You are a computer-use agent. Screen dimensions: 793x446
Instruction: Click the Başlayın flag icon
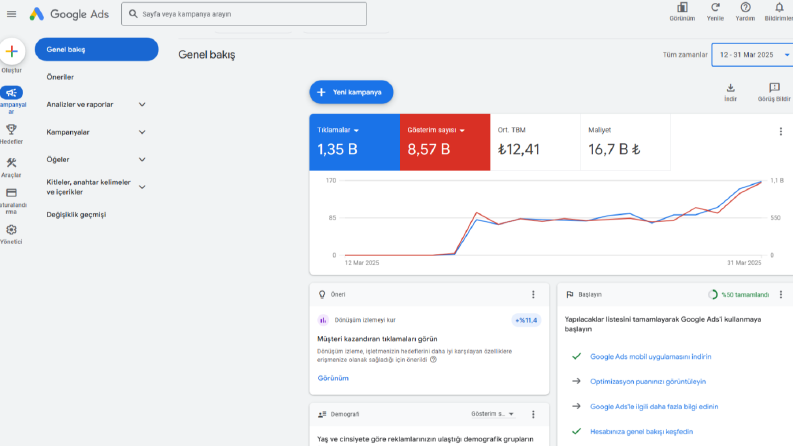point(569,294)
